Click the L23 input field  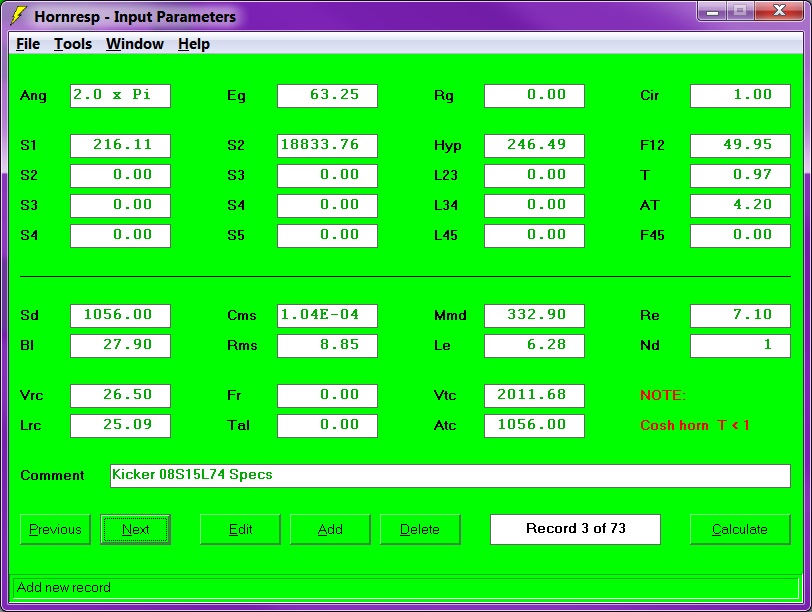(x=534, y=176)
